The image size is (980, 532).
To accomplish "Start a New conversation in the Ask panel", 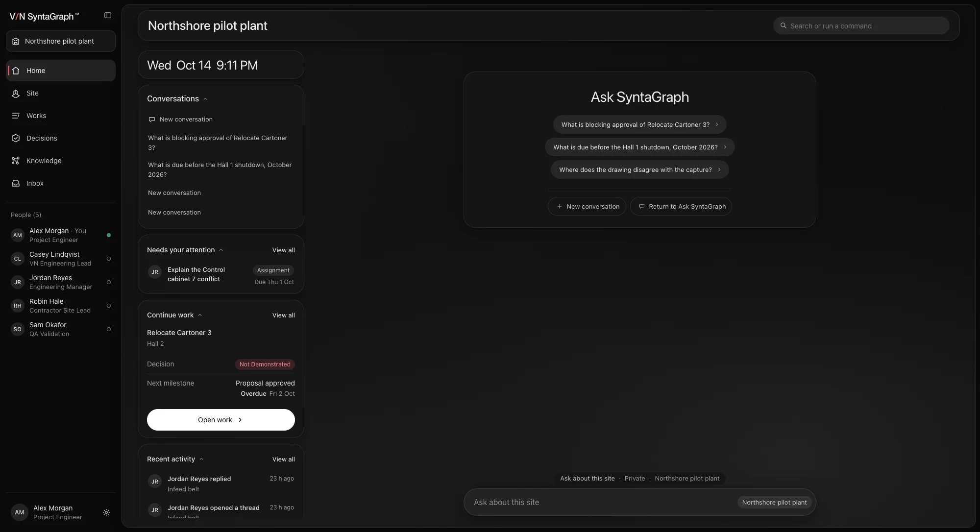I will (587, 206).
